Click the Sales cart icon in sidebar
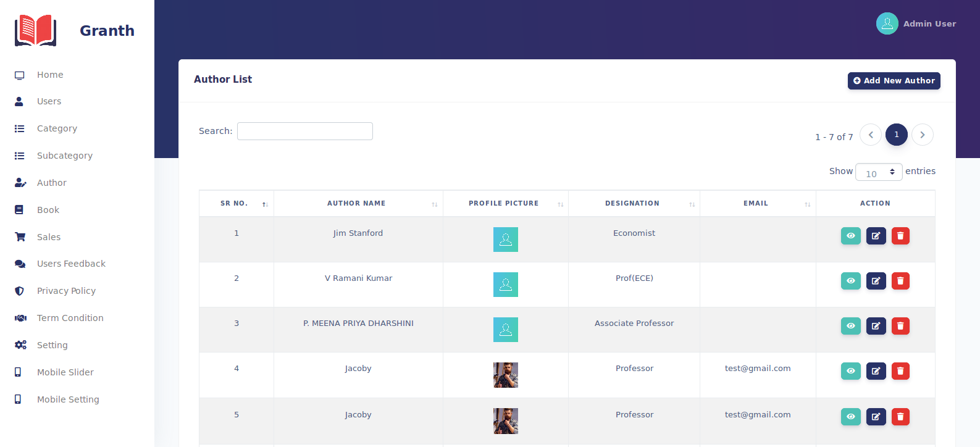Screen dimensions: 980x447 click(x=20, y=237)
